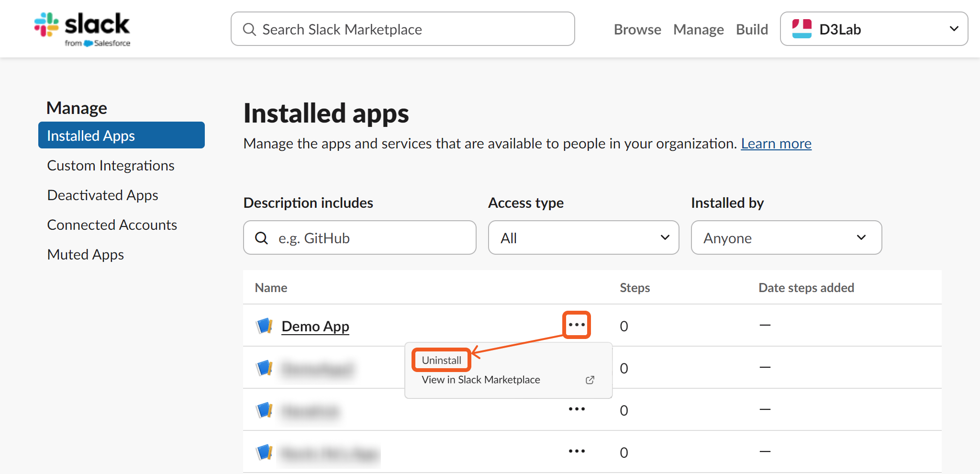Choose View in Slack Marketplace menu item
980x474 pixels.
(x=481, y=380)
